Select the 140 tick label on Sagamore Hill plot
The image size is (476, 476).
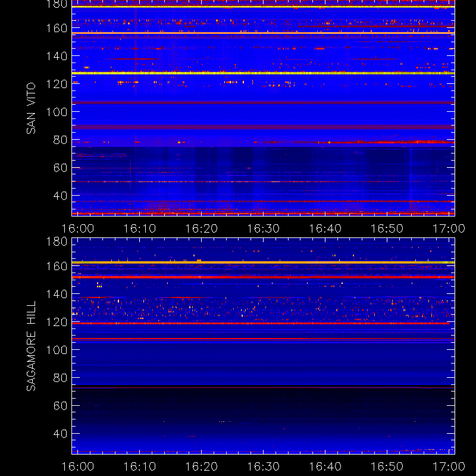click(x=57, y=294)
